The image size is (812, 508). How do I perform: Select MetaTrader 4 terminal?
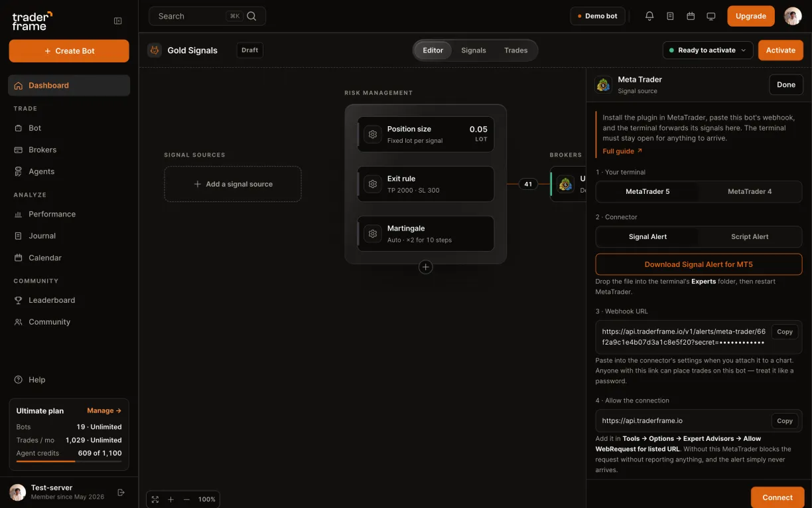click(x=750, y=191)
